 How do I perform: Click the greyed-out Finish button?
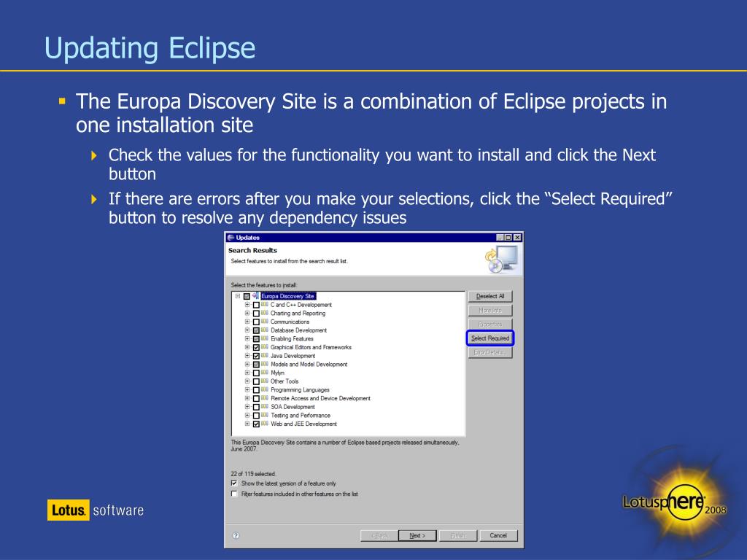[458, 535]
